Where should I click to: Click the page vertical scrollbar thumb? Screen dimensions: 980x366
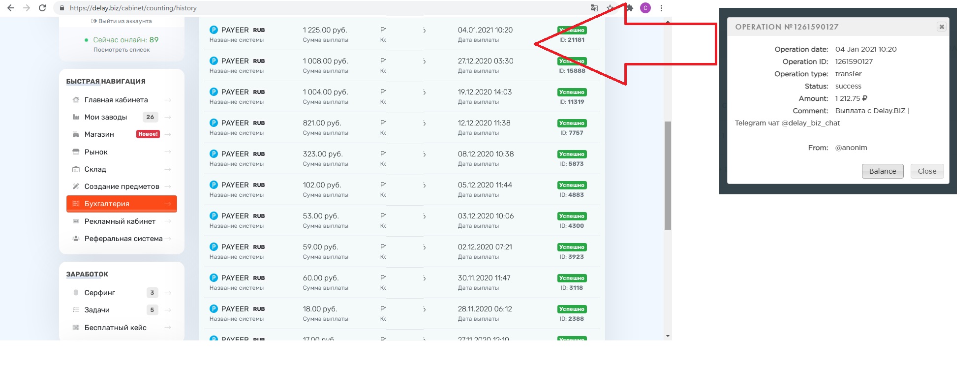[668, 176]
